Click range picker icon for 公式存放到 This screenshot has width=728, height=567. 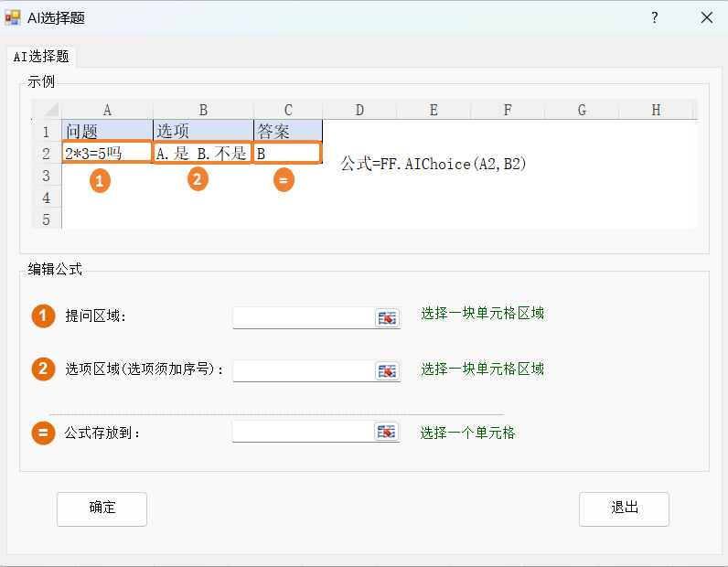click(386, 432)
